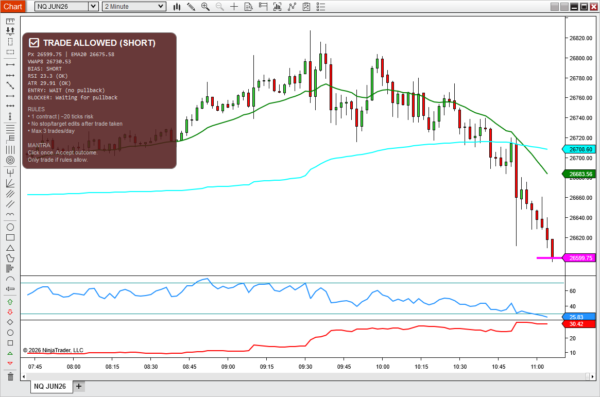The image size is (600, 397).
Task: Click the trash icon to remove drawings
Action: pos(10,376)
